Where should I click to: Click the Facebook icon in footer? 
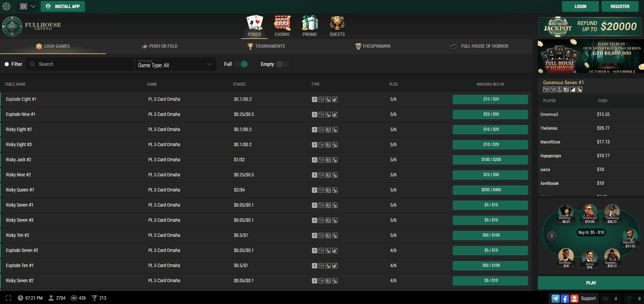coord(565,298)
